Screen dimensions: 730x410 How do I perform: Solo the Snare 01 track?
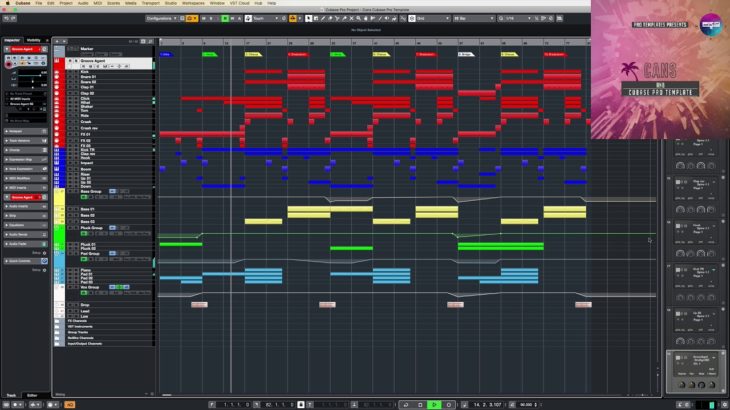click(x=75, y=77)
